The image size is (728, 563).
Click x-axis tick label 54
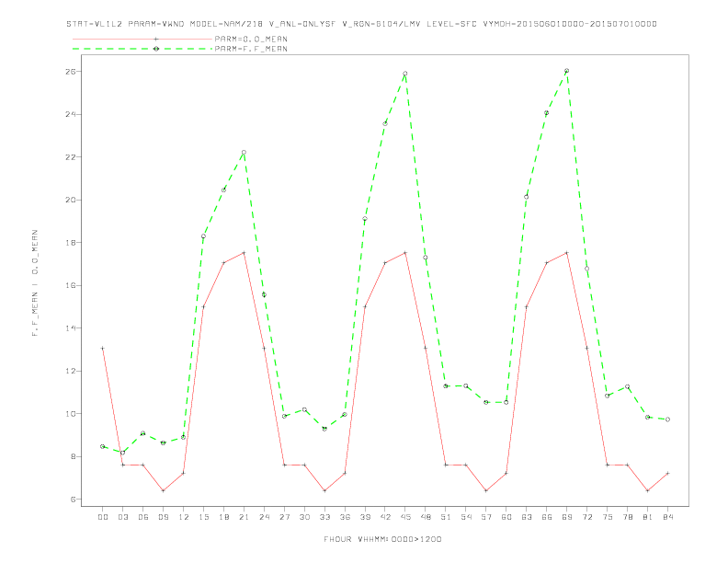coord(466,517)
